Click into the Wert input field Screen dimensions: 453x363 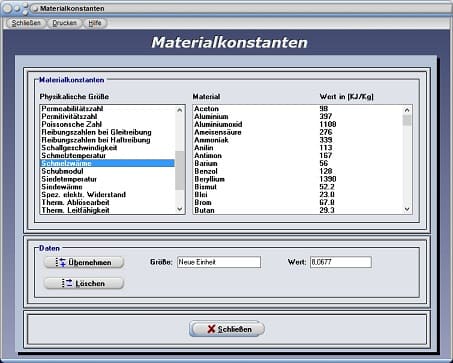(x=341, y=262)
